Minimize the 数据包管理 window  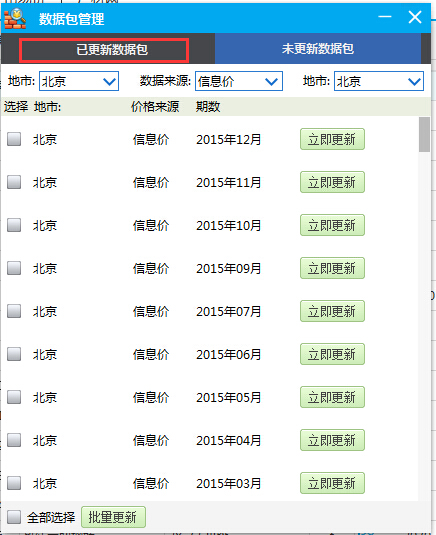pos(385,17)
